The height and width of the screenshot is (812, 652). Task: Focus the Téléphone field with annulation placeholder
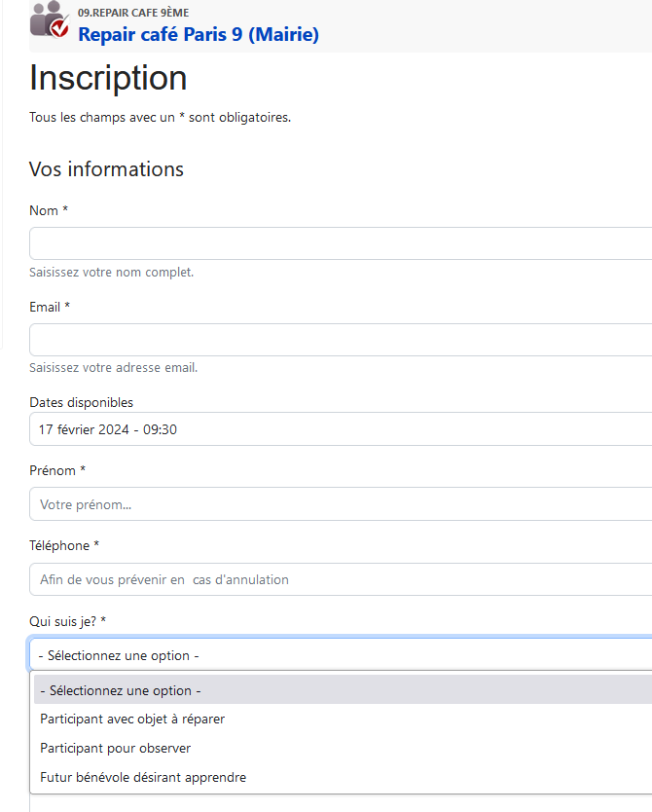(341, 579)
